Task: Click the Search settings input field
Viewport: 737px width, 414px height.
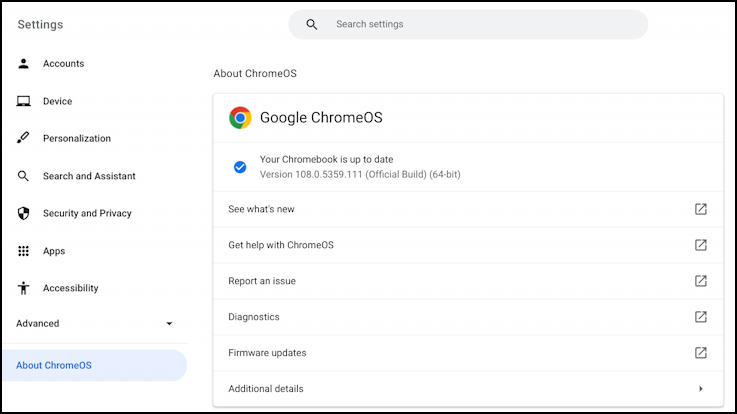Action: [480, 25]
